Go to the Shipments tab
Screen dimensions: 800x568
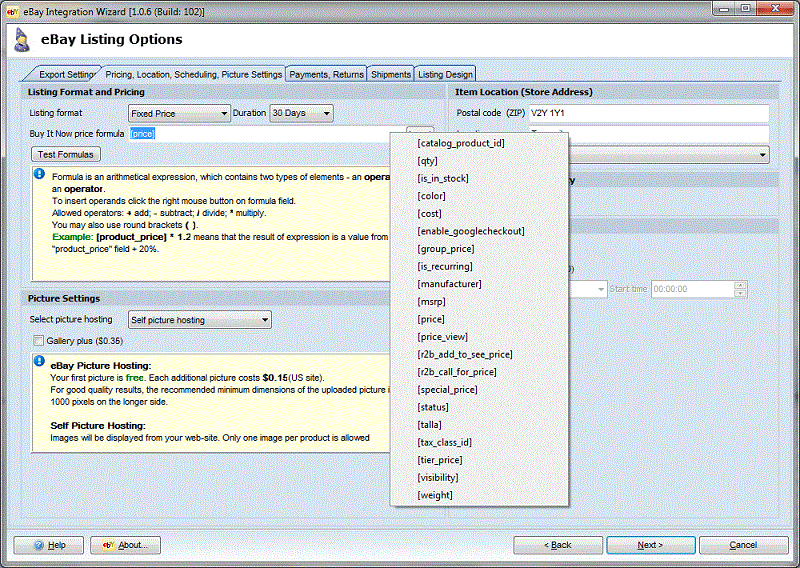[391, 75]
